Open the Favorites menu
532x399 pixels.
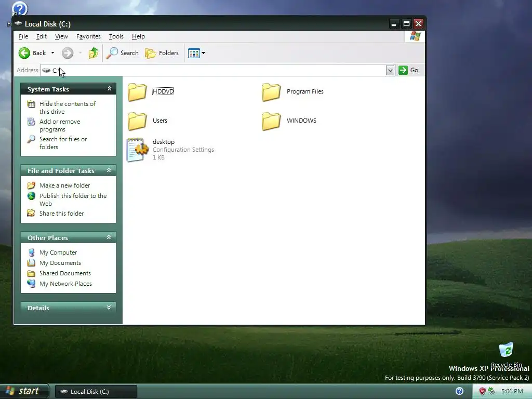coord(88,36)
